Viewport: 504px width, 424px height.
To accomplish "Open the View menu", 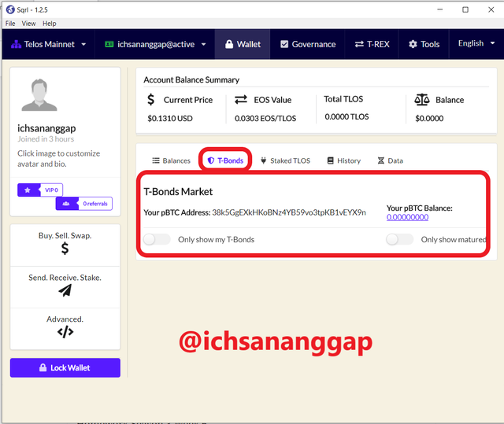I will coord(28,24).
